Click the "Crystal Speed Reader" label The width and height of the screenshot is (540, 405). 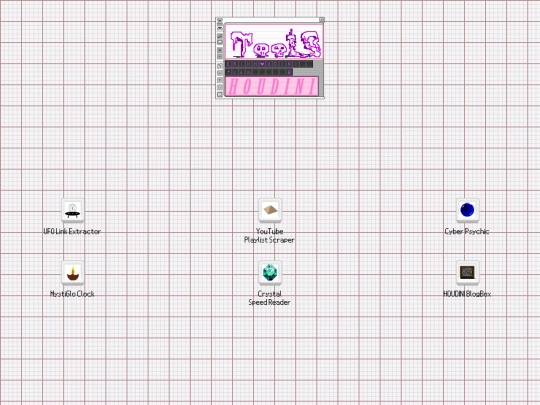point(269,298)
